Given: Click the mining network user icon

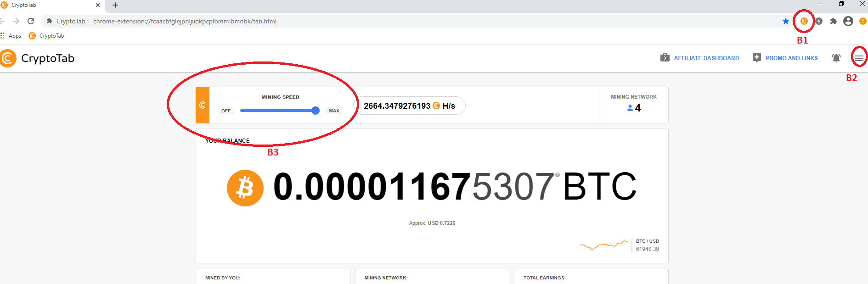Looking at the screenshot, I should tap(630, 108).
